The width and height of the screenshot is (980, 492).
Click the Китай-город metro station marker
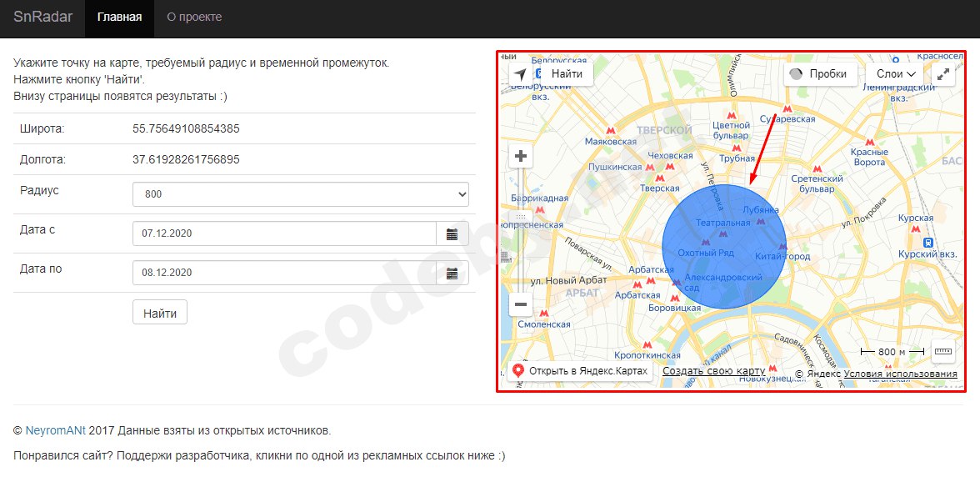tap(782, 247)
